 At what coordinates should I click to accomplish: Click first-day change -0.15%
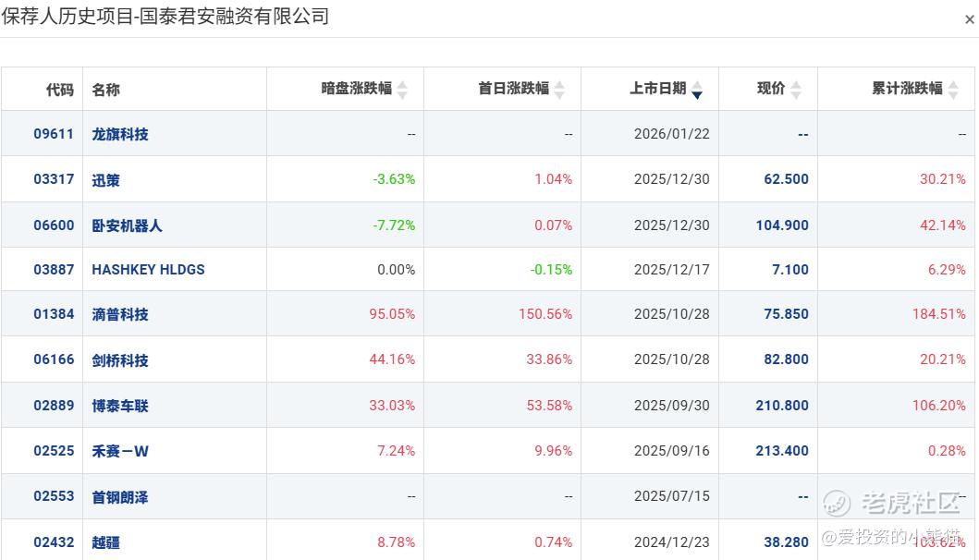click(x=551, y=270)
